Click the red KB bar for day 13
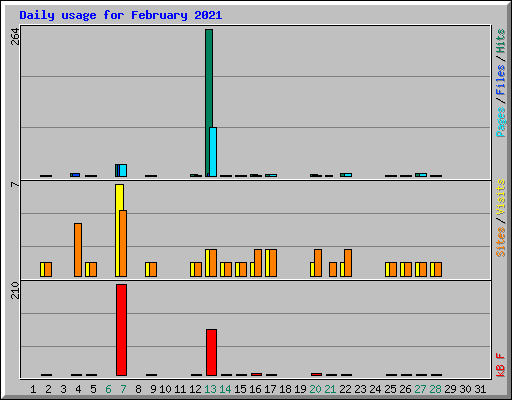512x400 pixels. [x=211, y=352]
